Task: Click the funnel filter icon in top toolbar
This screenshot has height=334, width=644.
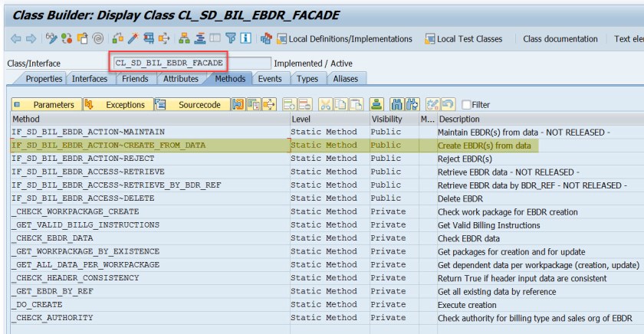Action: (230, 39)
